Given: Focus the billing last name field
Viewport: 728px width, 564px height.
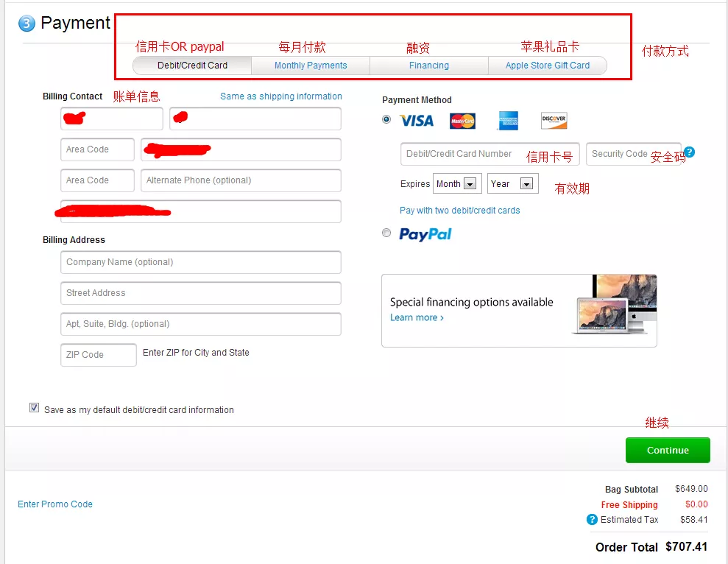Looking at the screenshot, I should point(255,119).
